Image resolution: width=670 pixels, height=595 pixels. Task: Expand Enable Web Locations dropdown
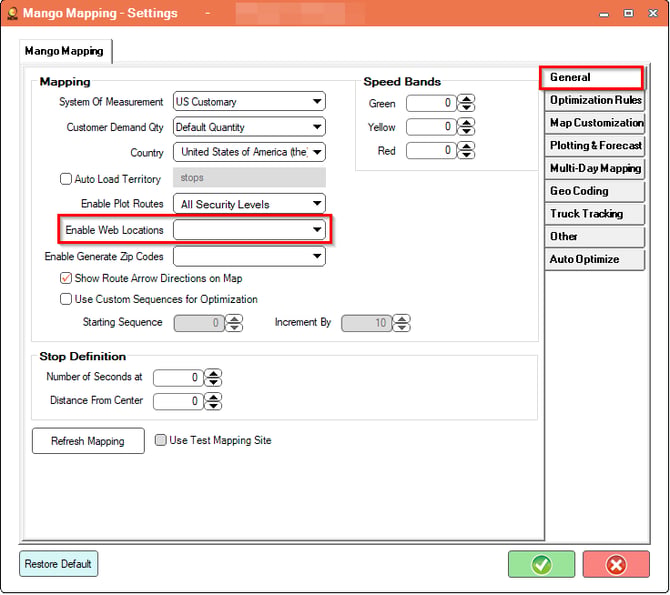tap(249, 230)
